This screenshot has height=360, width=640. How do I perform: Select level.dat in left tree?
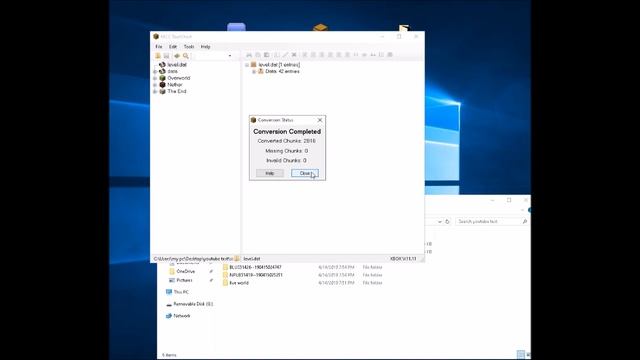[177, 65]
